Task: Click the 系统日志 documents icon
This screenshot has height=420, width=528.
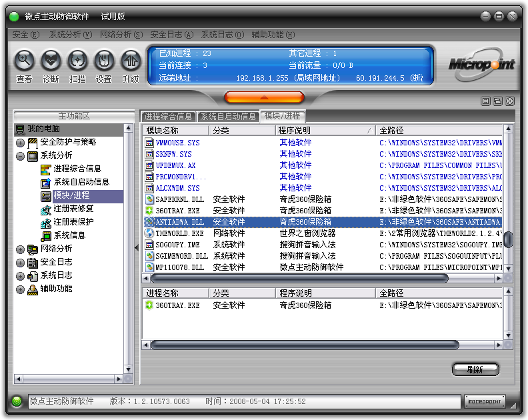Action: click(x=33, y=276)
